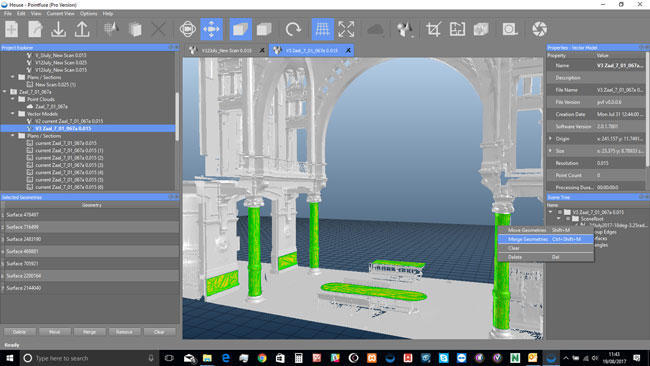Collapse the Vector Models folder
This screenshot has height=366, width=650.
click(12, 114)
